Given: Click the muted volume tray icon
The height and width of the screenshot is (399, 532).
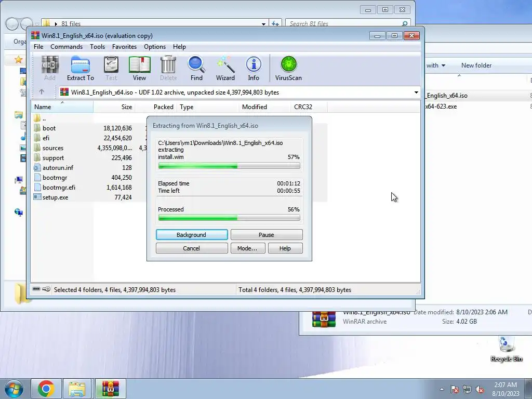Looking at the screenshot, I should (480, 389).
